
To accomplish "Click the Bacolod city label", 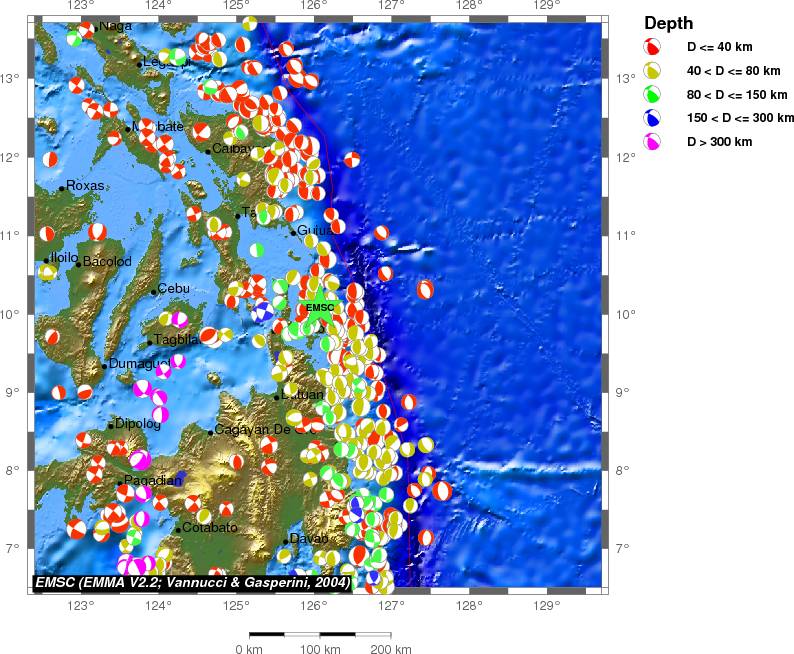I will point(107,262).
